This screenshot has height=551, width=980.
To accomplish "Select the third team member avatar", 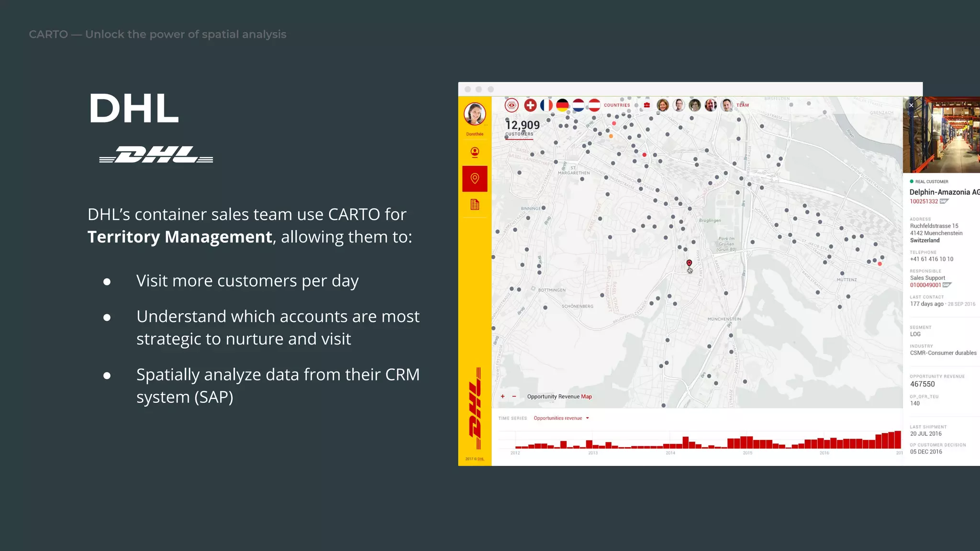I will click(695, 105).
